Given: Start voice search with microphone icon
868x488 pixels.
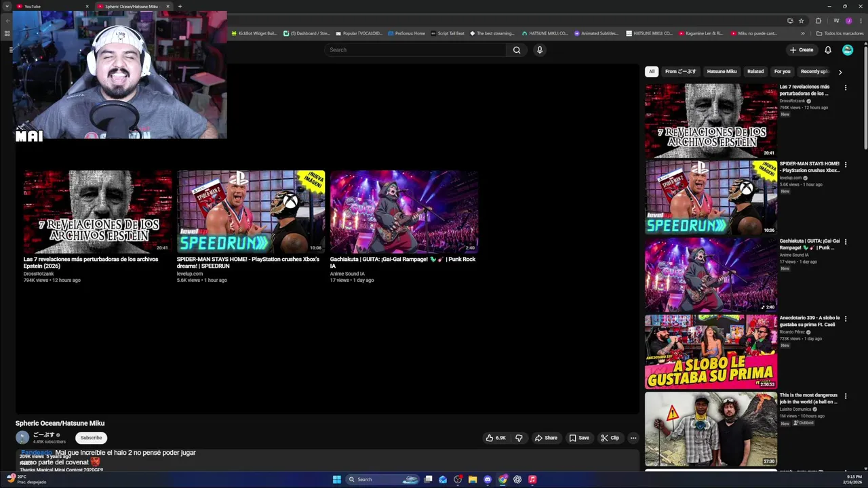Looking at the screenshot, I should pyautogui.click(x=540, y=49).
